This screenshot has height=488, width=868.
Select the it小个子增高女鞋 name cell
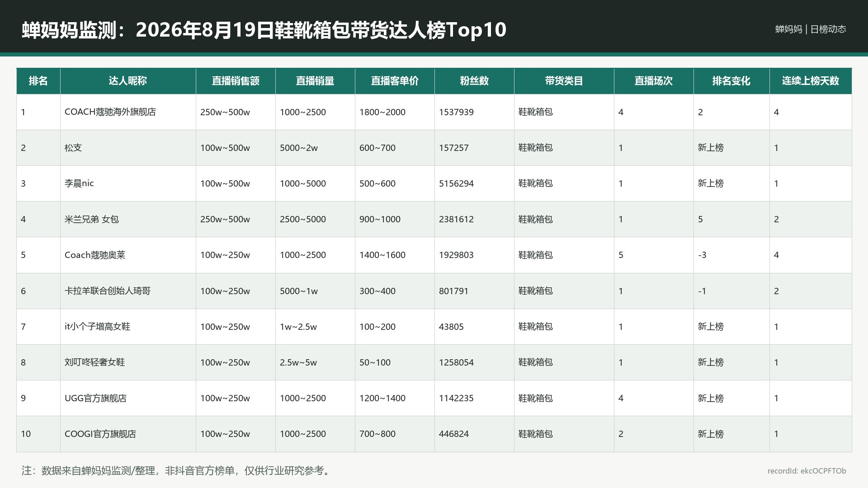click(x=128, y=327)
